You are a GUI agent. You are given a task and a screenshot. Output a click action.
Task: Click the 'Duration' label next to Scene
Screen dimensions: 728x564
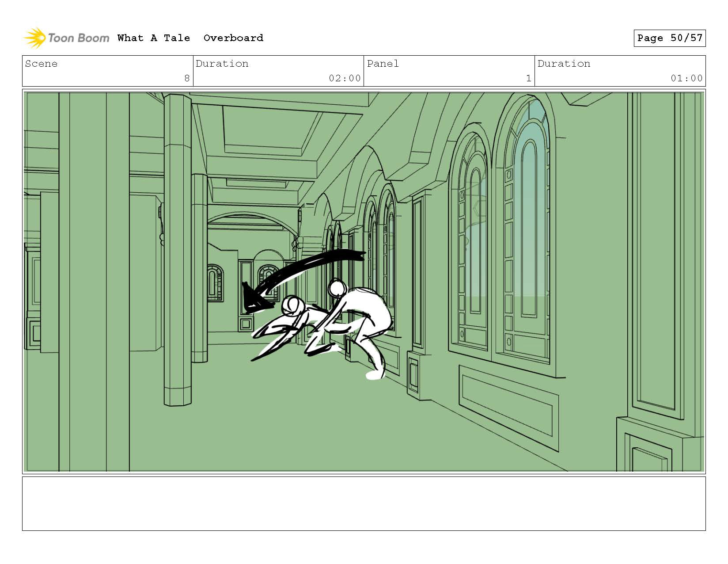[222, 64]
